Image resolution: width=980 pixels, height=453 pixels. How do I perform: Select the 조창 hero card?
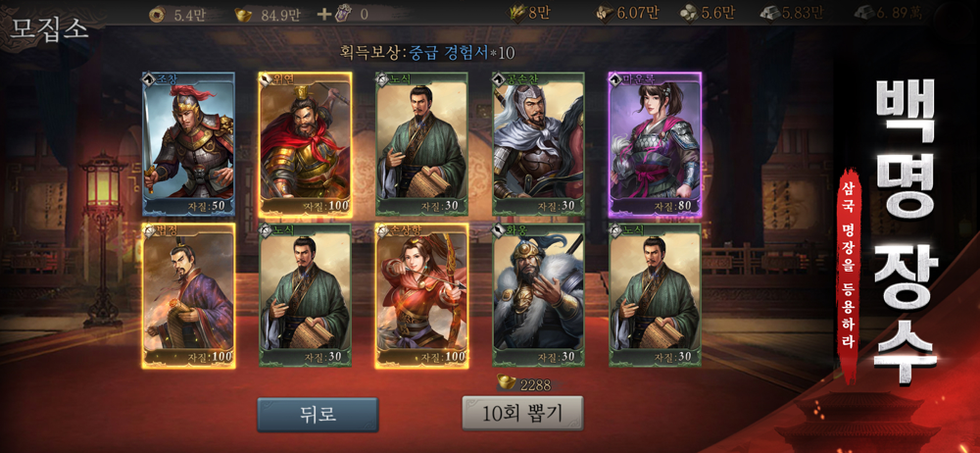pyautogui.click(x=189, y=144)
